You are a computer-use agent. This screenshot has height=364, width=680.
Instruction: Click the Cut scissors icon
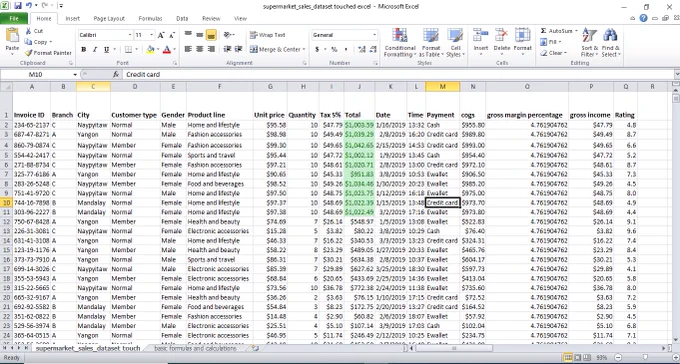[x=28, y=31]
